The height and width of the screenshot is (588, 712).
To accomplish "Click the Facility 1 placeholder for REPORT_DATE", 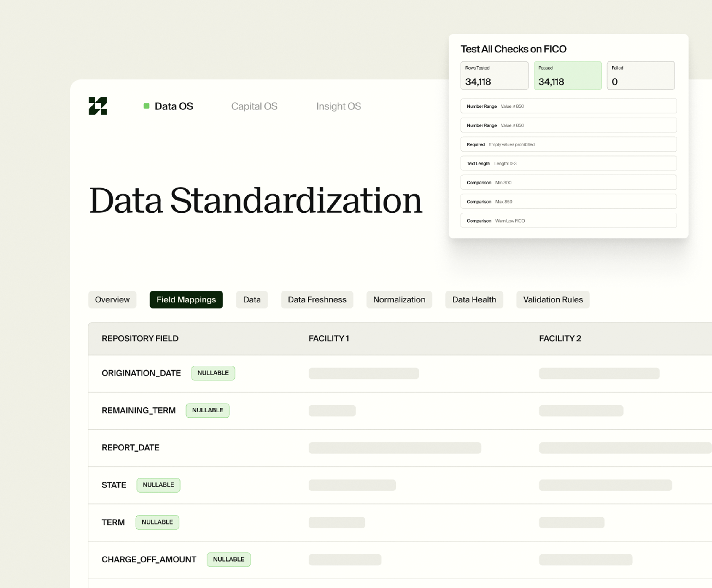I will pyautogui.click(x=395, y=448).
